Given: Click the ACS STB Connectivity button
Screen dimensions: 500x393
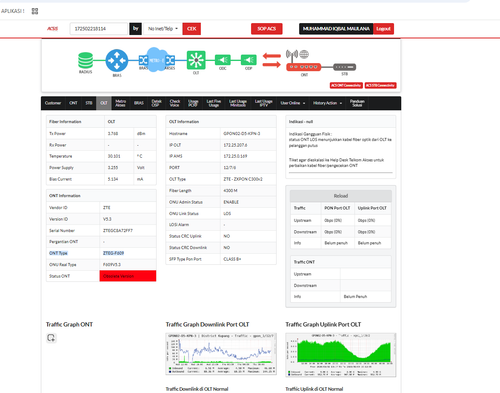Looking at the screenshot, I should (x=380, y=85).
